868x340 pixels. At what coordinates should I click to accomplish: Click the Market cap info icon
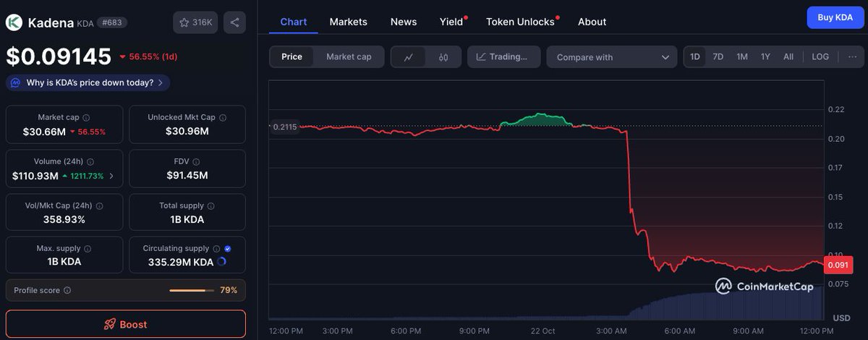86,117
